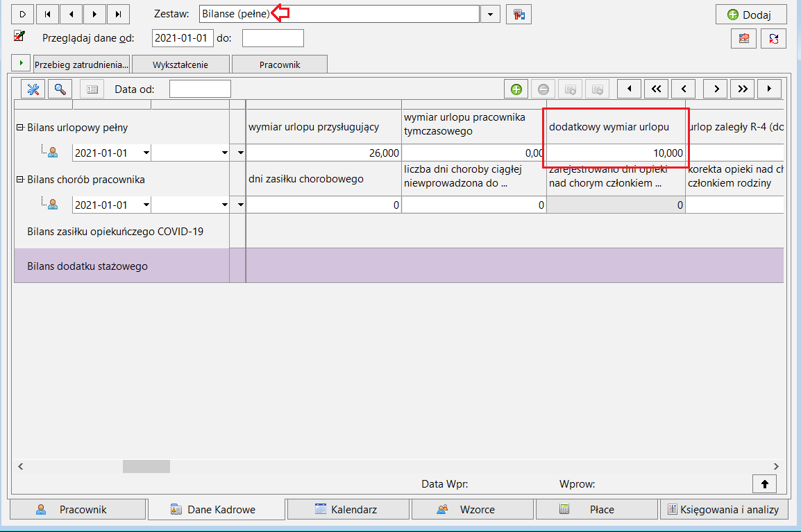Click the single left chevron navigation button
Viewport: 801px width, 532px height.
[684, 89]
